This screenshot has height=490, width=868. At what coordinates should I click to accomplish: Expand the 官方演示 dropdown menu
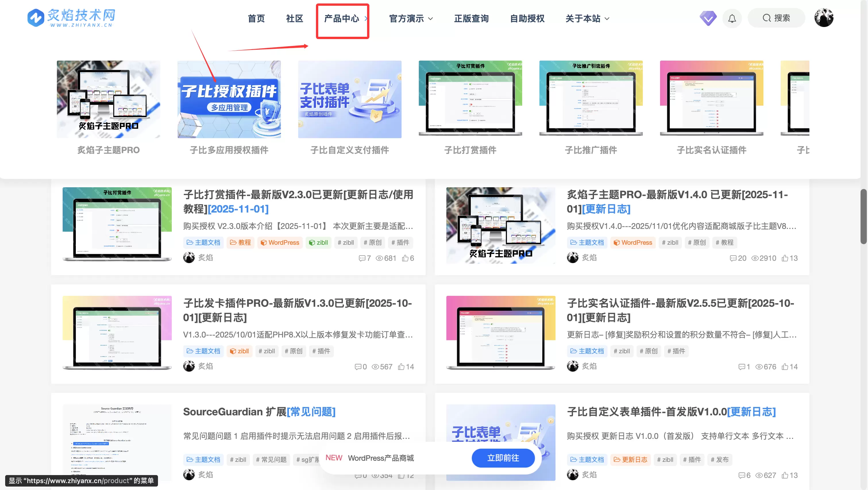click(411, 19)
